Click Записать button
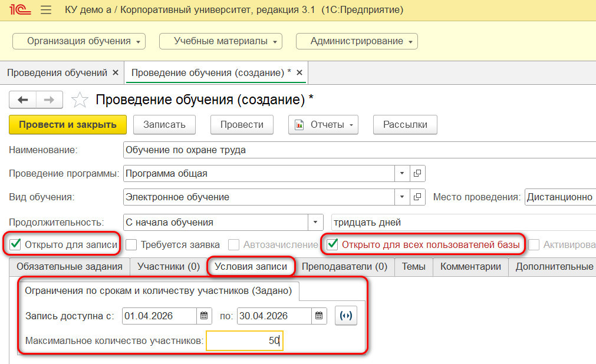The width and height of the screenshot is (596, 364). point(164,125)
